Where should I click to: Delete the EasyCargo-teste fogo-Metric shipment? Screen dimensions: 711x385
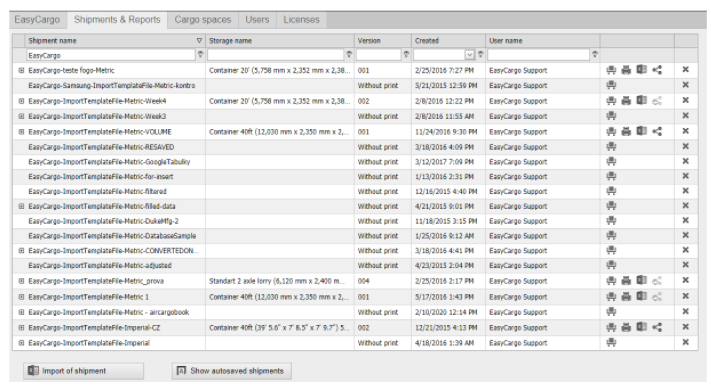point(686,69)
